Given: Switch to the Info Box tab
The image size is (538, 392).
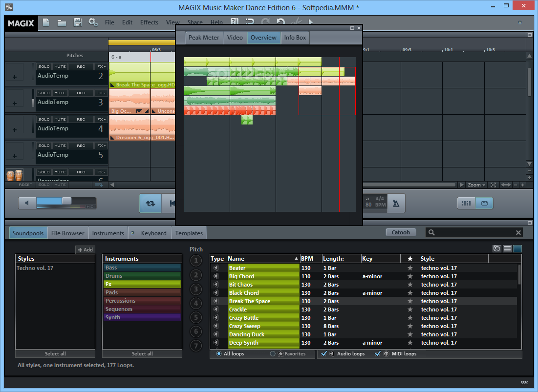Looking at the screenshot, I should coord(295,38).
